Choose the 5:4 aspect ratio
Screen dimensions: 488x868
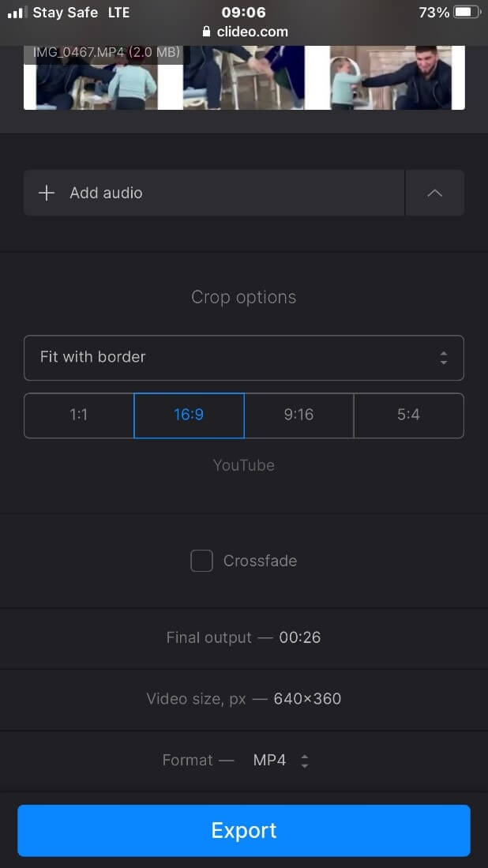point(408,415)
